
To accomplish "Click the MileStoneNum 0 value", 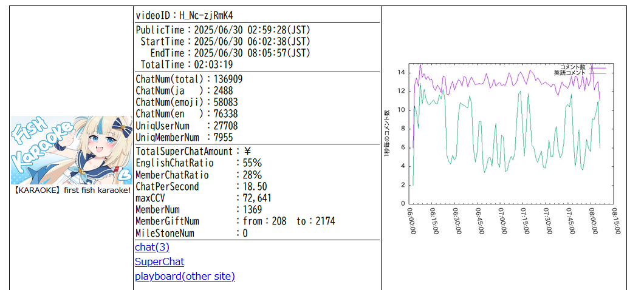I will (245, 234).
